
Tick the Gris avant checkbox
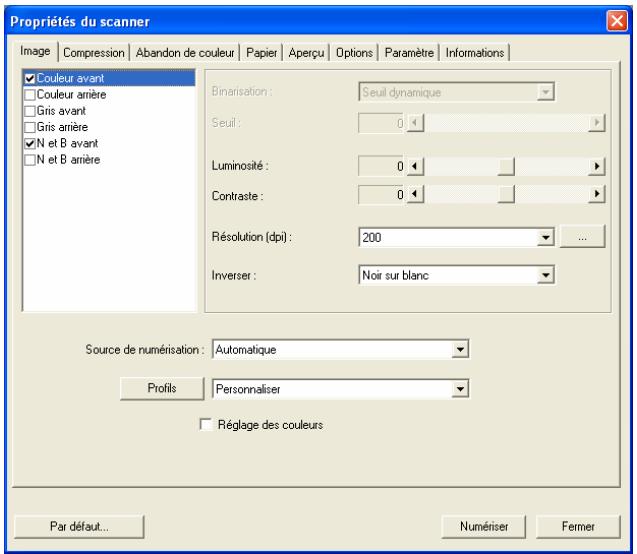30,111
